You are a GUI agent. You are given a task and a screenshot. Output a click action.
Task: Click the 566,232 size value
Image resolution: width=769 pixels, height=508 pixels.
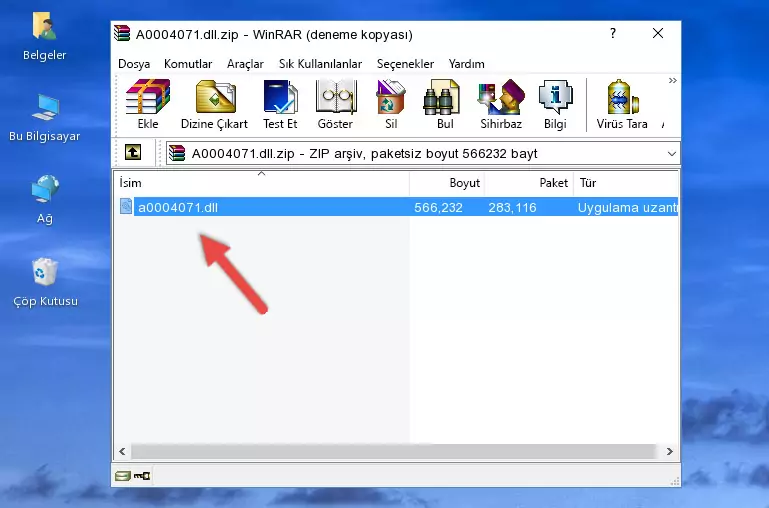click(x=438, y=207)
